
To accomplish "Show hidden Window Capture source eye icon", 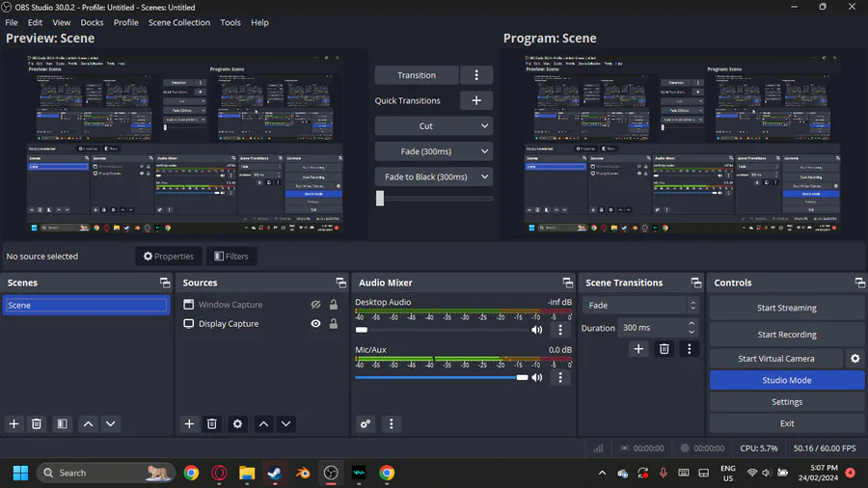I will tap(315, 305).
